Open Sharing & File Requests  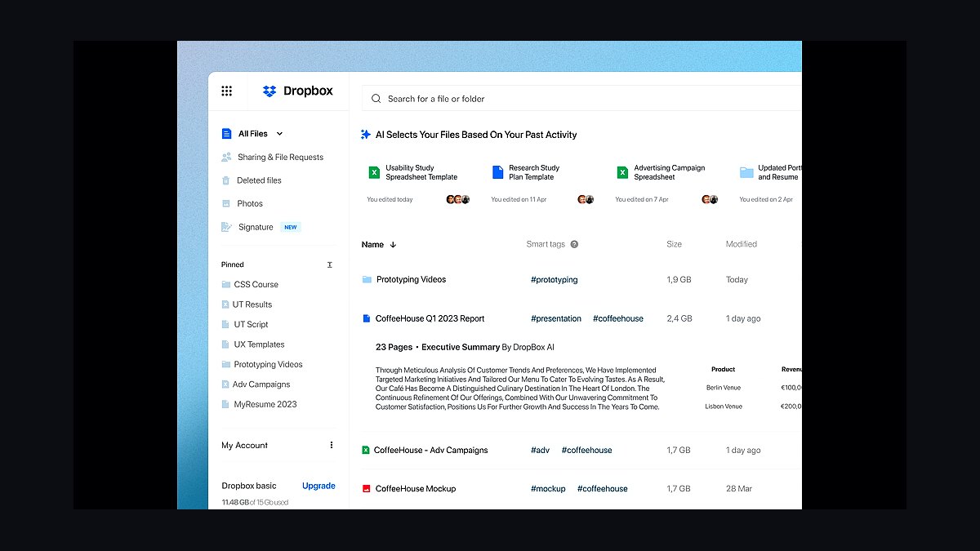point(280,158)
